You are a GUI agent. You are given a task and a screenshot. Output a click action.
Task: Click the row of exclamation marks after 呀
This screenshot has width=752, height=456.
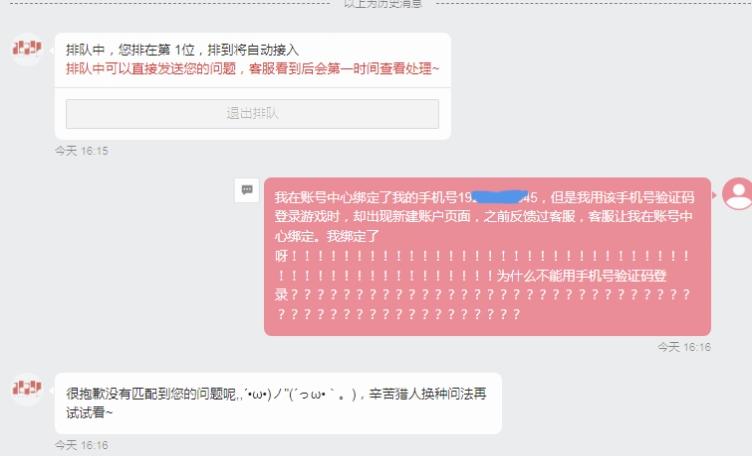[x=489, y=256]
